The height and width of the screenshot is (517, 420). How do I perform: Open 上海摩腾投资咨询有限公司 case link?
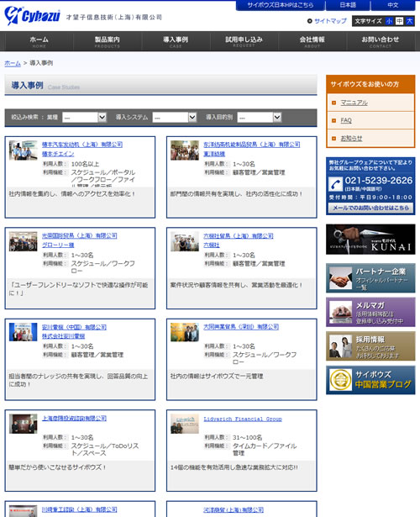tap(74, 418)
